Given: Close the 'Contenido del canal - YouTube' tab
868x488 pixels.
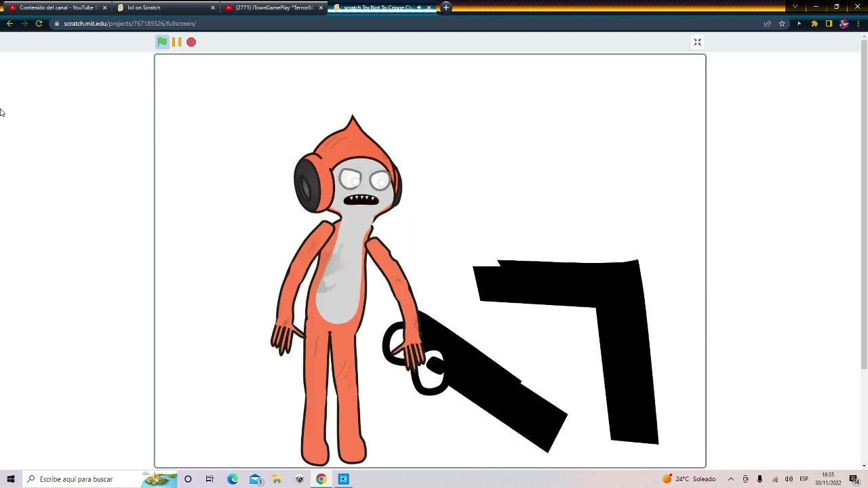Looking at the screenshot, I should [x=104, y=7].
